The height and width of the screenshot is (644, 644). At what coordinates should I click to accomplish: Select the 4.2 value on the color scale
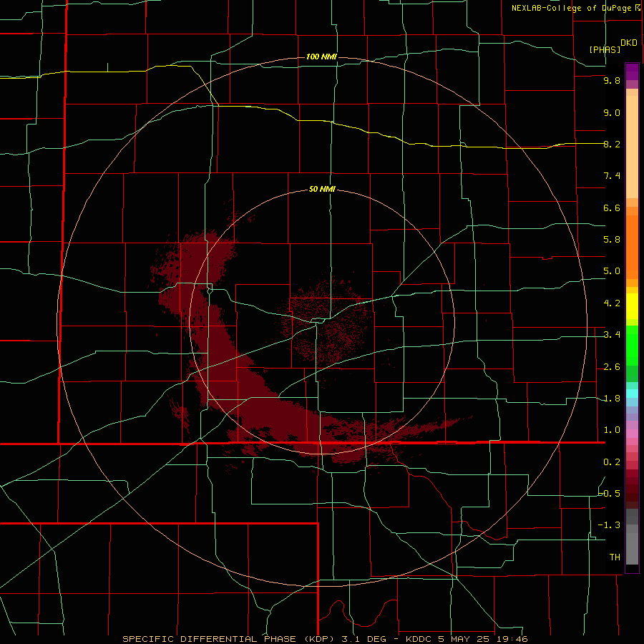612,303
